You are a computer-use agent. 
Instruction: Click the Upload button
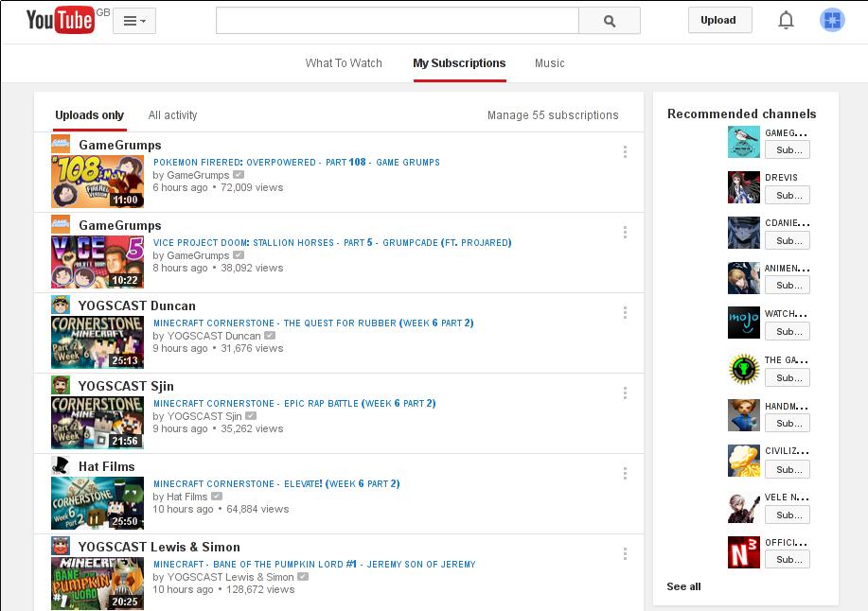(719, 20)
